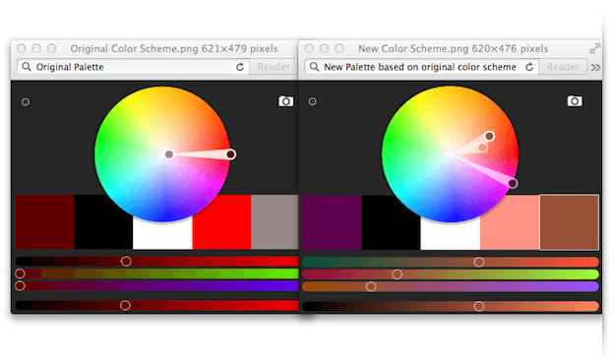Select the white swatch in Original Palette

pyautogui.click(x=162, y=233)
